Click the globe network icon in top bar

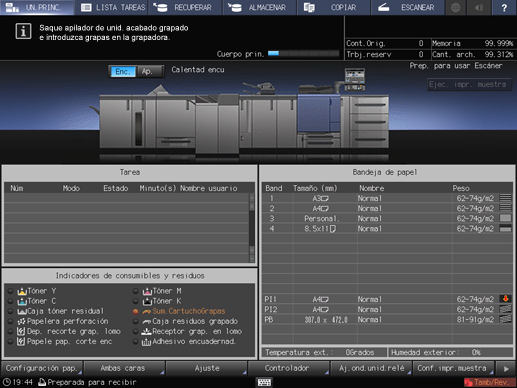456,7
